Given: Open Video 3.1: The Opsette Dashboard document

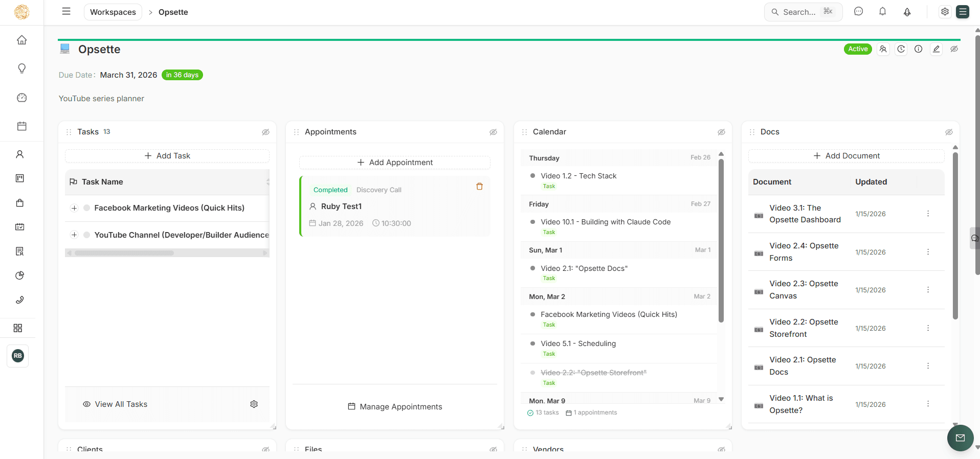Looking at the screenshot, I should pyautogui.click(x=805, y=214).
